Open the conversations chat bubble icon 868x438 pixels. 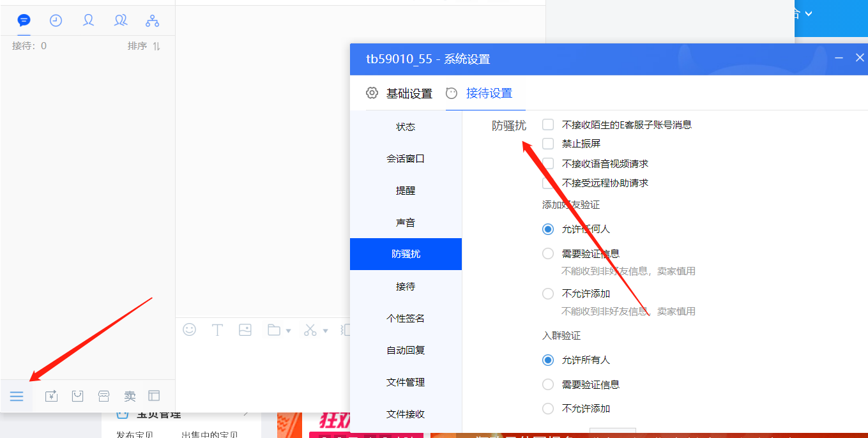(24, 20)
